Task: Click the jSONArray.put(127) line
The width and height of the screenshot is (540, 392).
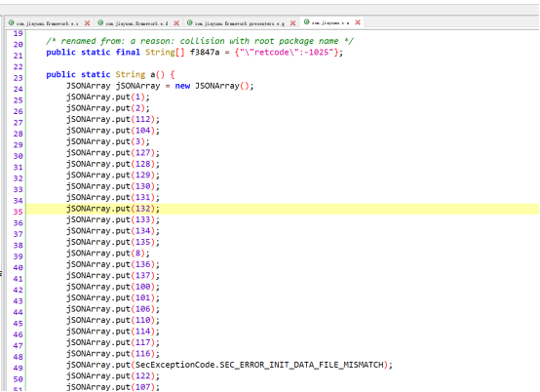Action: pyautogui.click(x=113, y=152)
